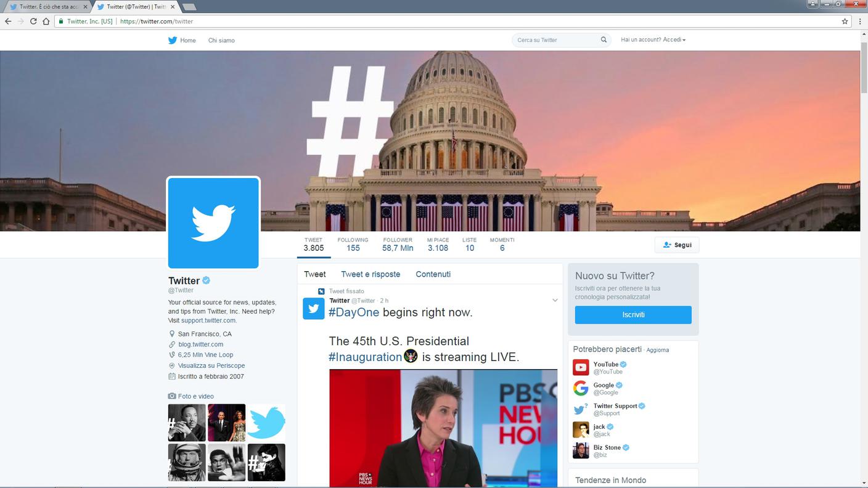Viewport: 868px width, 488px height.
Task: Open the blog.twitter.com link
Action: tap(201, 344)
